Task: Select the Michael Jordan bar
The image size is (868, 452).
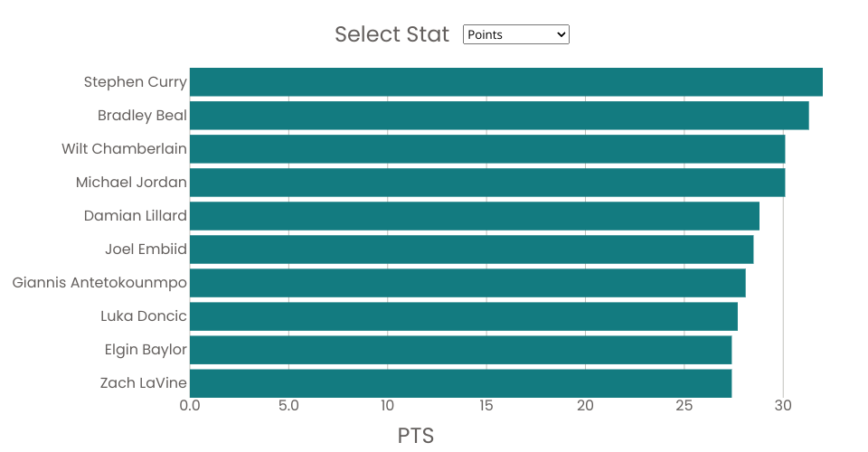Action: pyautogui.click(x=486, y=183)
